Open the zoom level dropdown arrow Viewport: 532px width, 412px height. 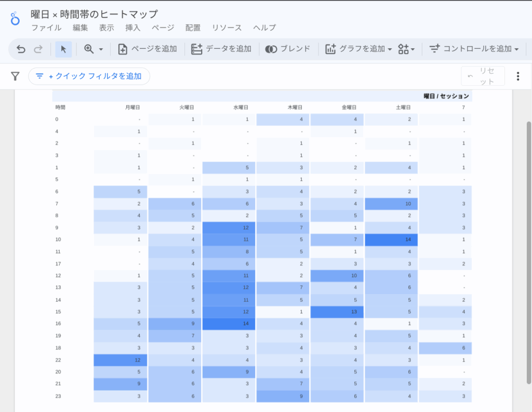pos(101,49)
